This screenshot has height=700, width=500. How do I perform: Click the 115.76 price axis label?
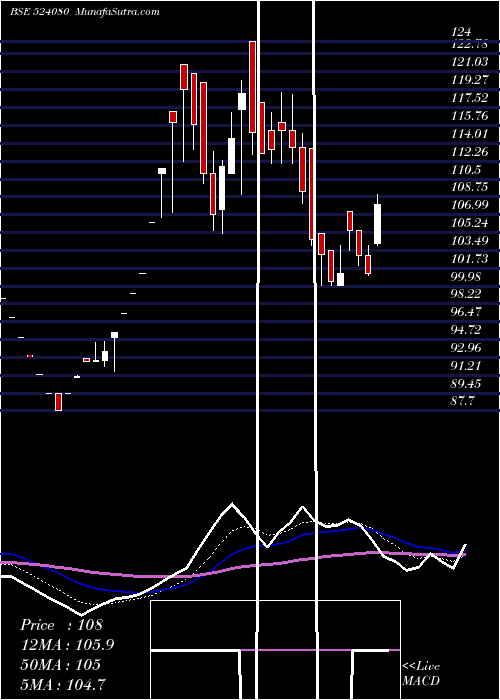pyautogui.click(x=470, y=116)
